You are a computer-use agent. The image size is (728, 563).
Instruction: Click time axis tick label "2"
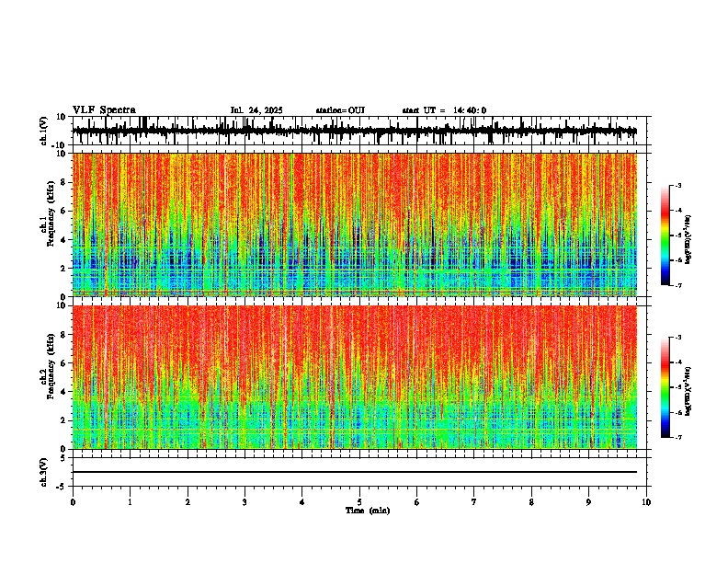point(188,502)
